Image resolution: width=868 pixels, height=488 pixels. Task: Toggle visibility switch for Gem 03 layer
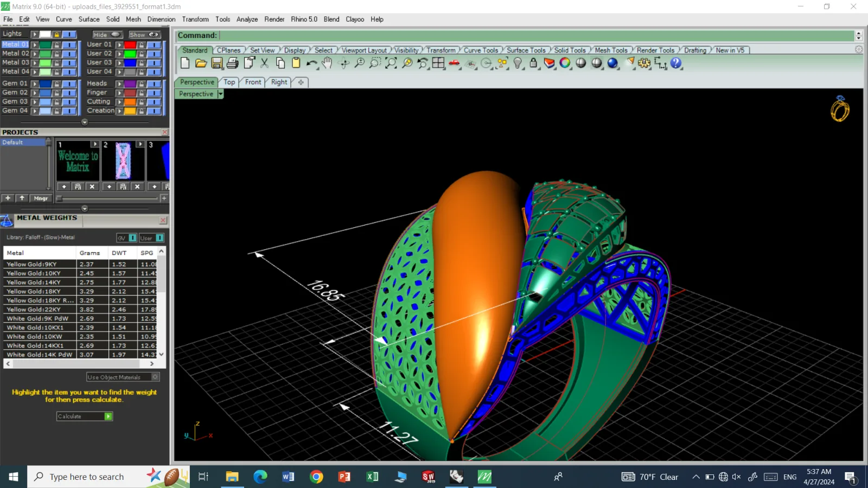[x=69, y=101]
